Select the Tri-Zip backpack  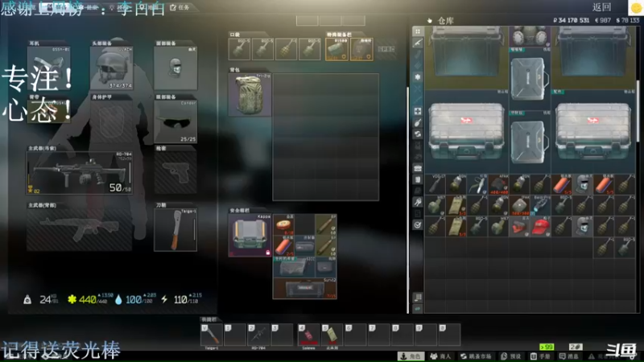pyautogui.click(x=250, y=94)
